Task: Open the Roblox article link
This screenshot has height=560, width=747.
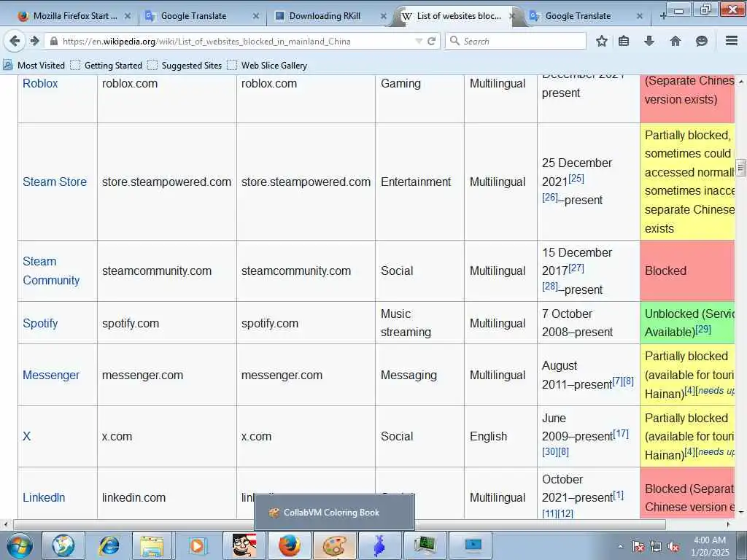Action: pyautogui.click(x=40, y=83)
